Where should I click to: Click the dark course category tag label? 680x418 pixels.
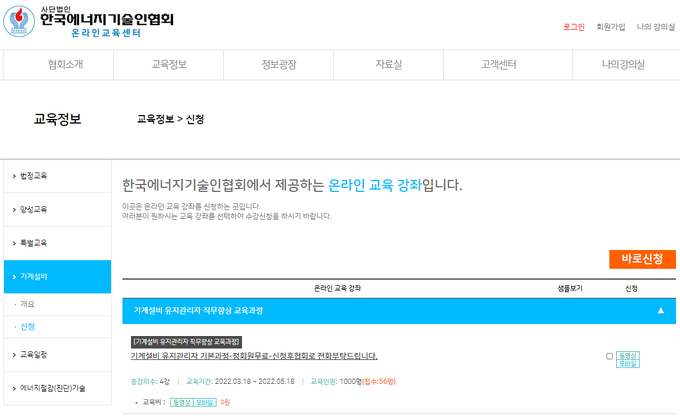click(x=186, y=342)
